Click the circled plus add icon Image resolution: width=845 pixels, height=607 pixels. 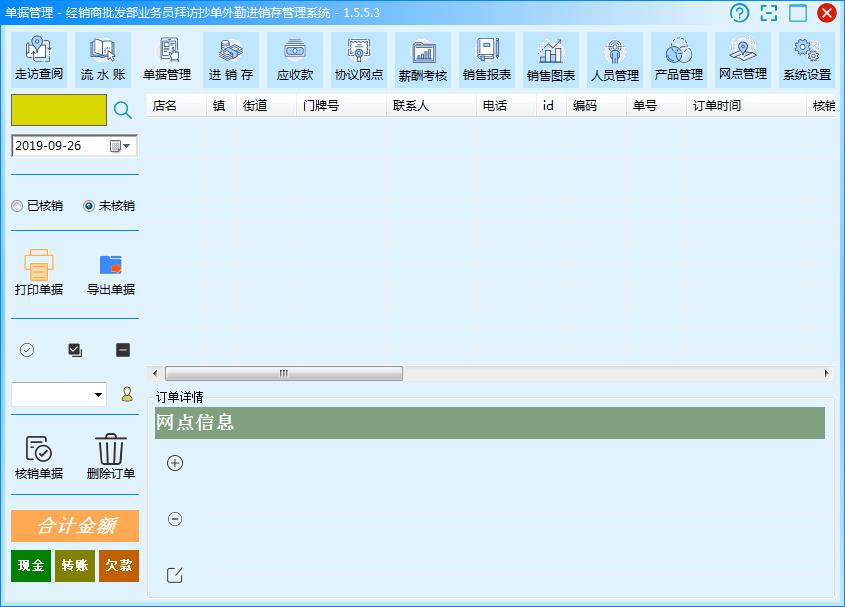point(175,463)
